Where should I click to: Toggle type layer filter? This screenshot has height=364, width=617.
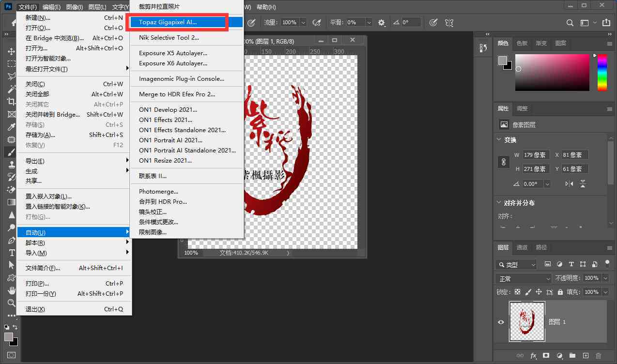[571, 264]
